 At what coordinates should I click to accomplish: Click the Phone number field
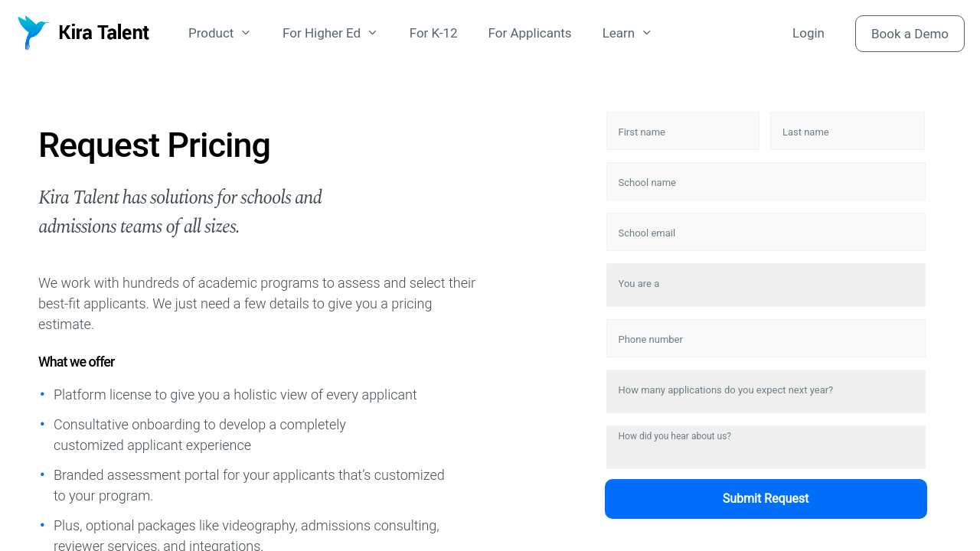pos(766,339)
